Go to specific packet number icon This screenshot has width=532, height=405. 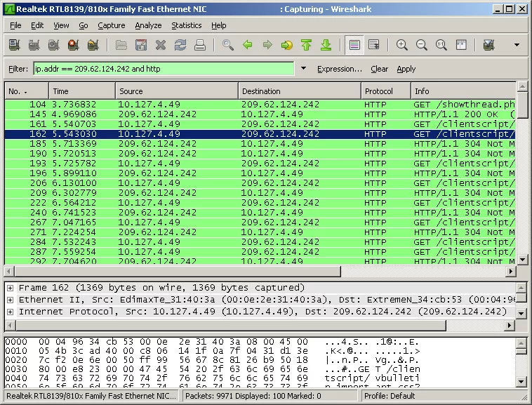pyautogui.click(x=287, y=45)
